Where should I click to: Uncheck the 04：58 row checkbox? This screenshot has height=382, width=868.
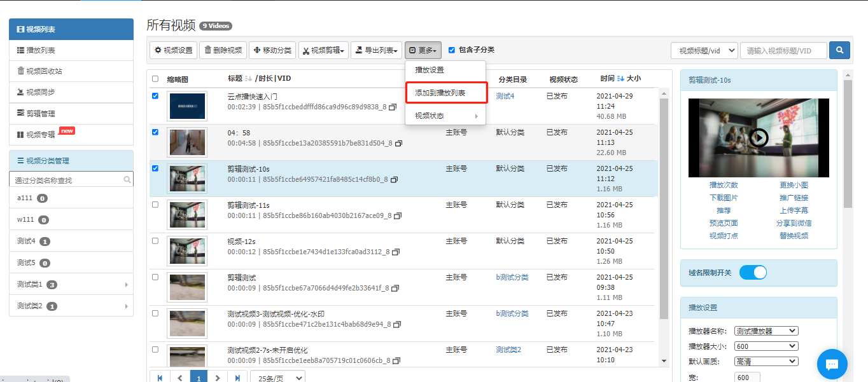tap(155, 132)
